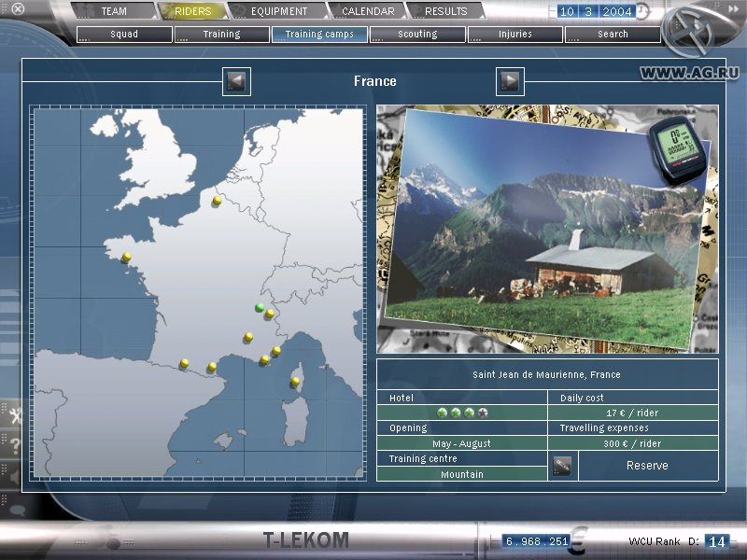Pick the camp marker on the Brittany coast
747x560 pixels.
[126, 258]
